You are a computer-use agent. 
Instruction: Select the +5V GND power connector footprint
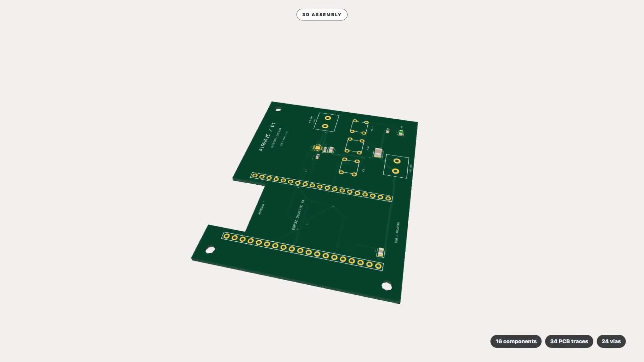396,166
